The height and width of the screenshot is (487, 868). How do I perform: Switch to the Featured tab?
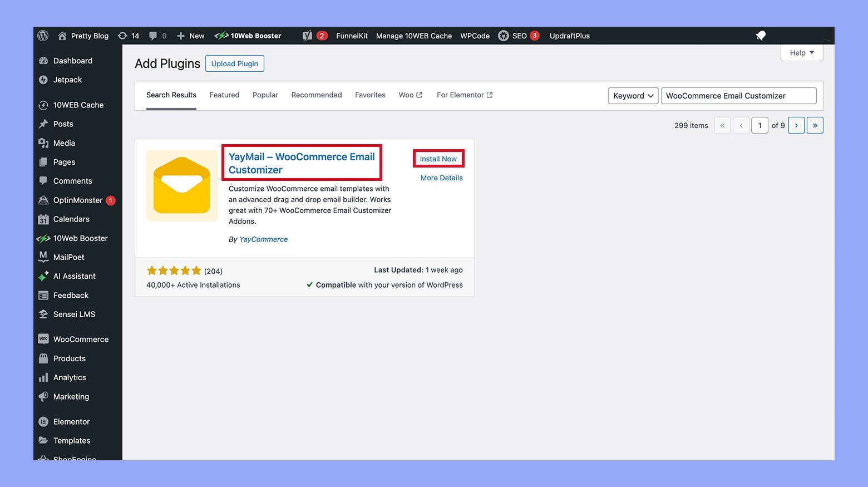224,95
